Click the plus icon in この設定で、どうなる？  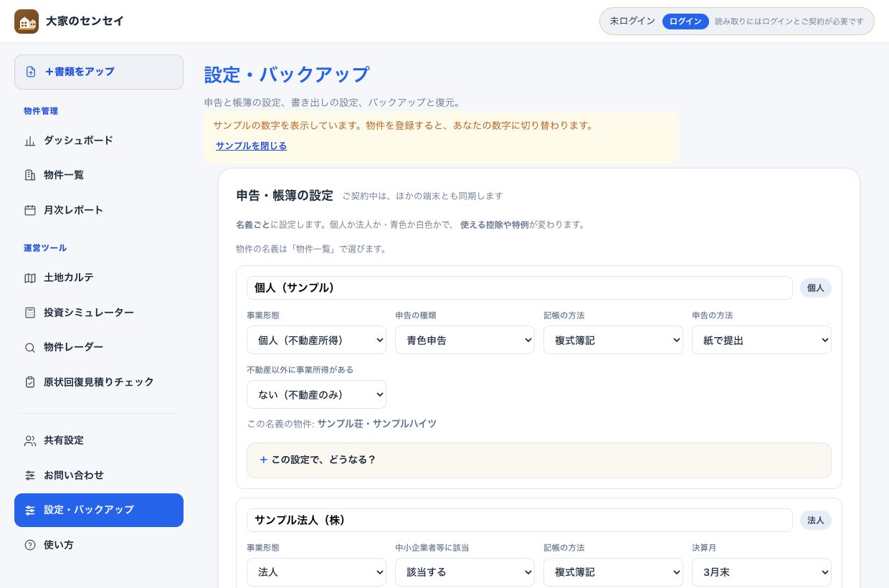coord(263,460)
